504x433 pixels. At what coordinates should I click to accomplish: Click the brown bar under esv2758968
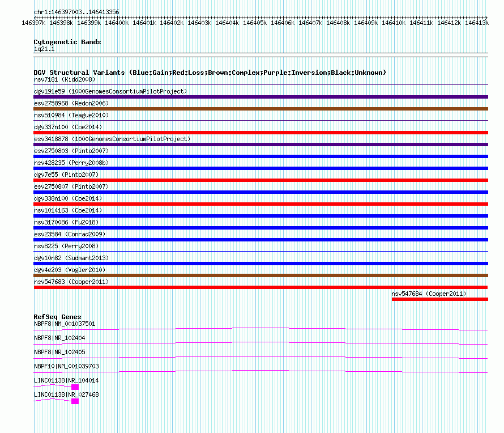(260, 109)
